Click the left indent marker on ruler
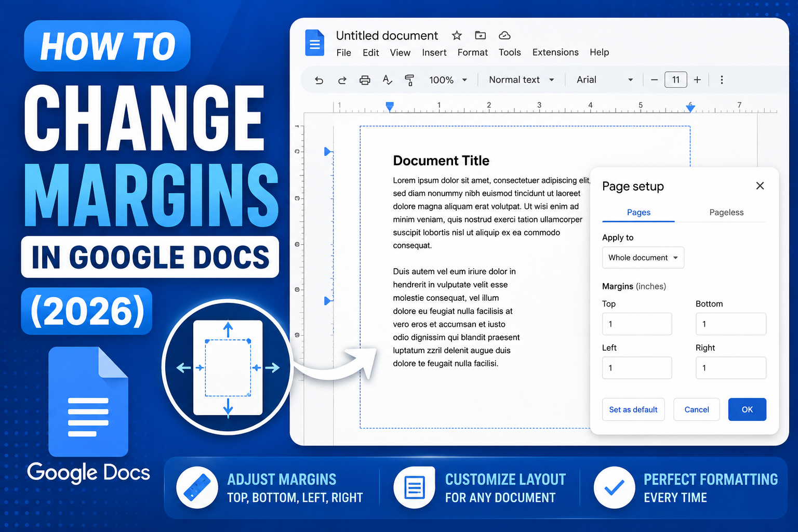 pos(390,107)
